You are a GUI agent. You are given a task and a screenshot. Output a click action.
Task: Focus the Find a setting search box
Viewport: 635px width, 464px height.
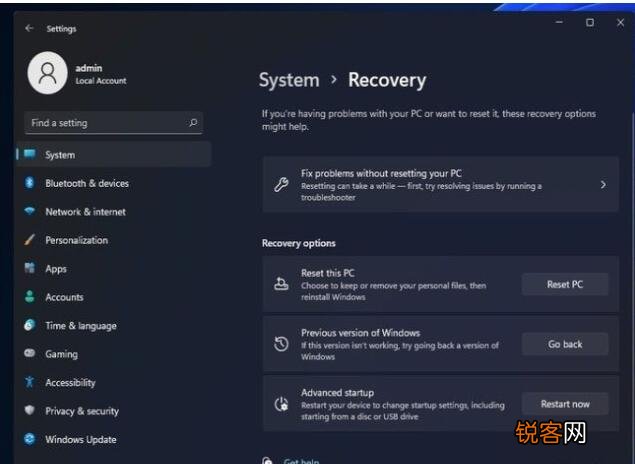(x=113, y=122)
